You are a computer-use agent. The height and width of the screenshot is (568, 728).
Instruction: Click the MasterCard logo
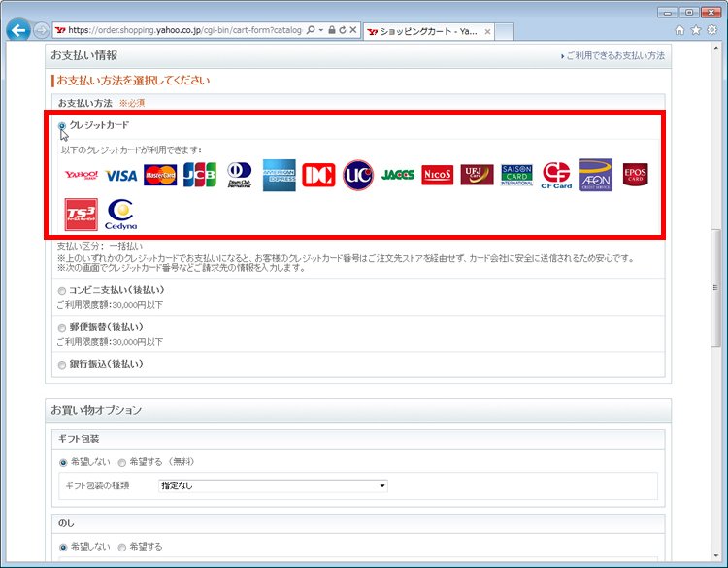tap(160, 175)
